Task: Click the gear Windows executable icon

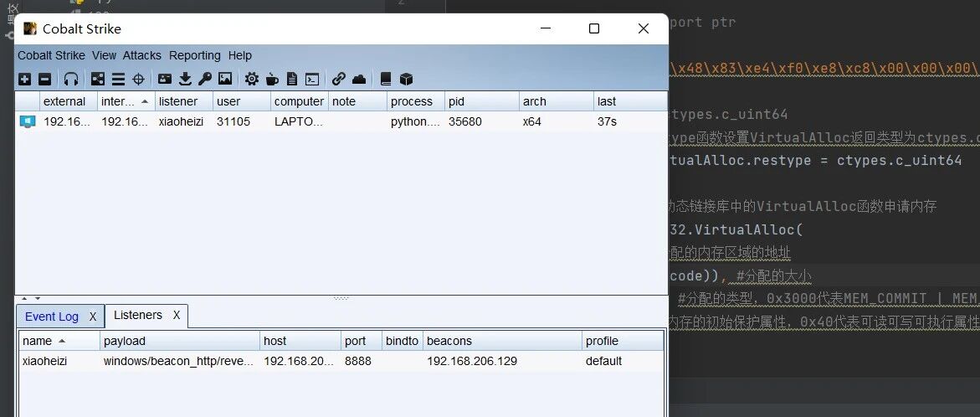Action: tap(251, 79)
